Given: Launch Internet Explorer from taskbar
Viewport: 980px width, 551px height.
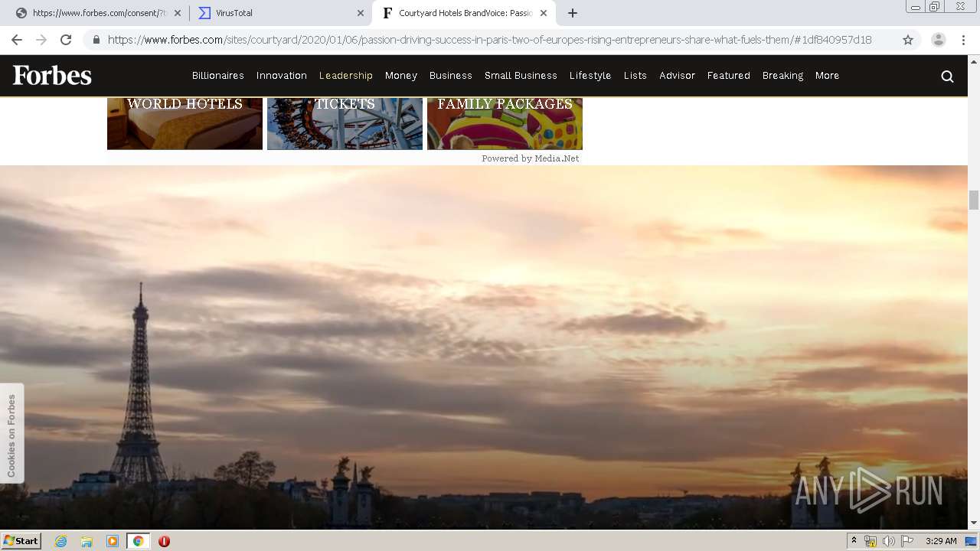Looking at the screenshot, I should [x=60, y=541].
